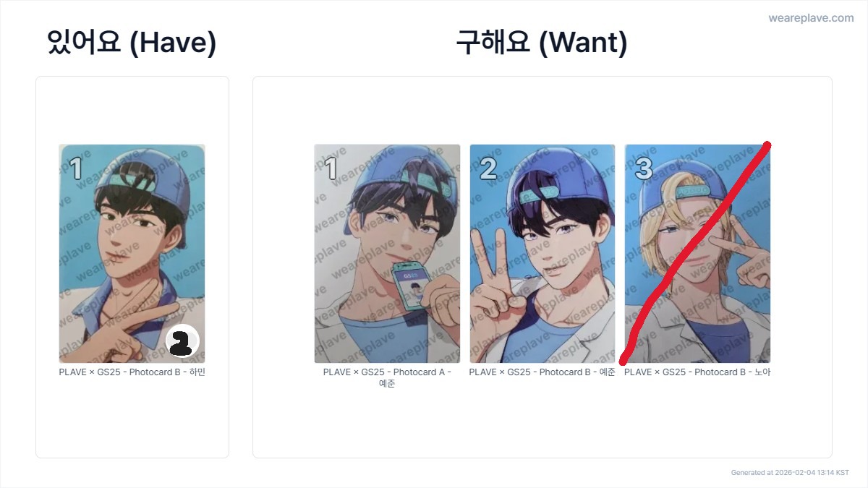Click caption PLAVE × GS25 Photocard B 하민
The width and height of the screenshot is (868, 488).
coord(132,372)
